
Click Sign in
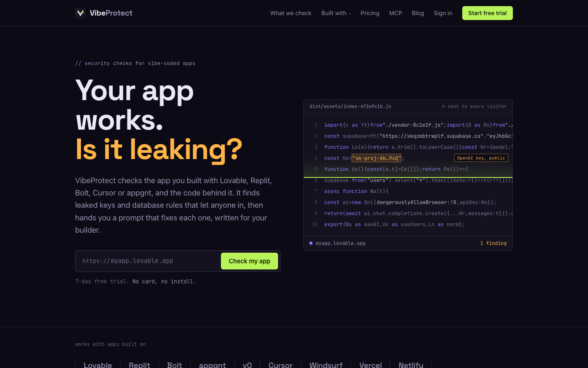click(443, 13)
